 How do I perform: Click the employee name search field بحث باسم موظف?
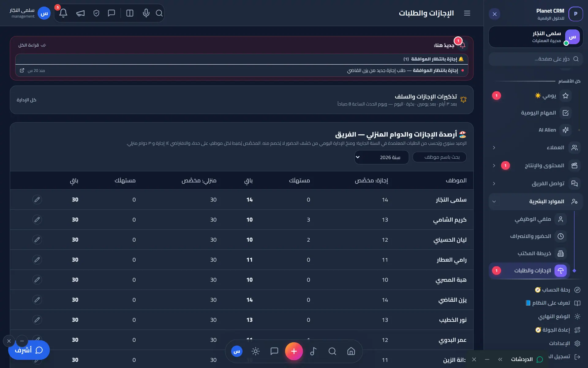[439, 157]
